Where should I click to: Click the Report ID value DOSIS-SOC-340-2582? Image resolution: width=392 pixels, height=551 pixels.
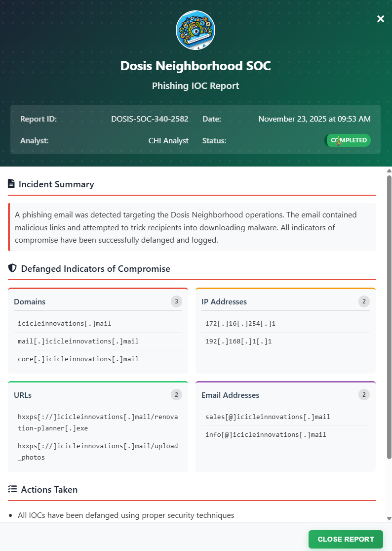(x=150, y=119)
